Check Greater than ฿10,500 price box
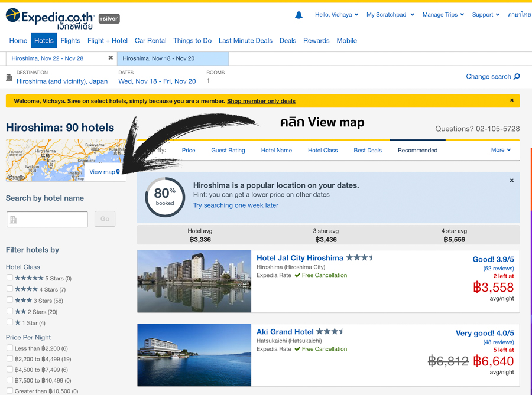Viewport: 532px width, 395px height. [x=10, y=391]
